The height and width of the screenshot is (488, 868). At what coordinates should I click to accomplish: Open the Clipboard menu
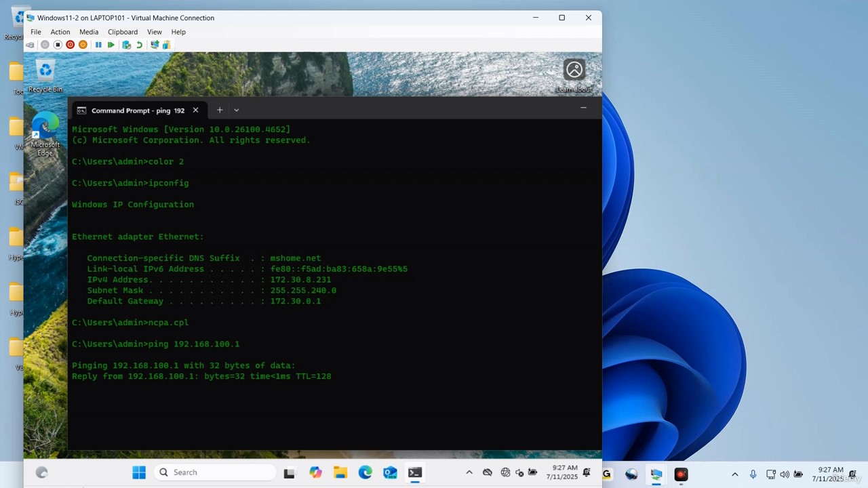click(x=123, y=32)
